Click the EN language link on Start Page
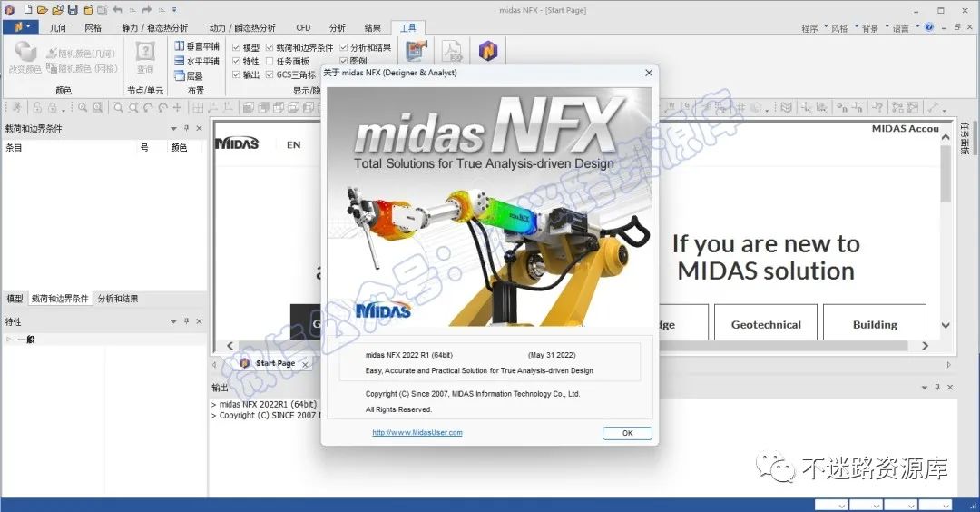The height and width of the screenshot is (512, 980). [294, 144]
